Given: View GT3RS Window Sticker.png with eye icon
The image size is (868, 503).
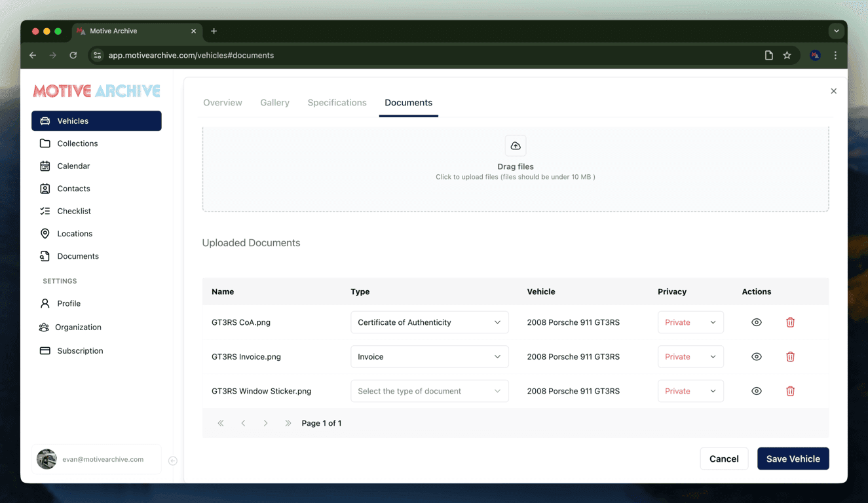Looking at the screenshot, I should (757, 391).
